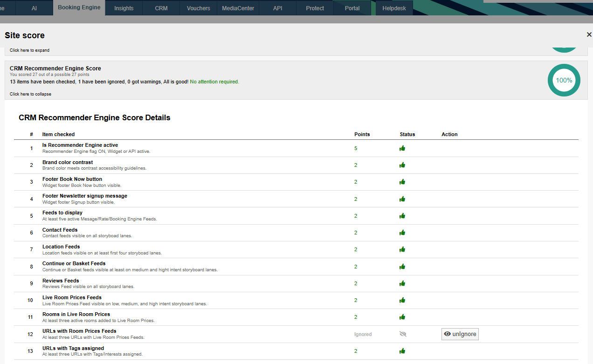Click thumbs-up icon in Brand color contrast row

click(402, 165)
